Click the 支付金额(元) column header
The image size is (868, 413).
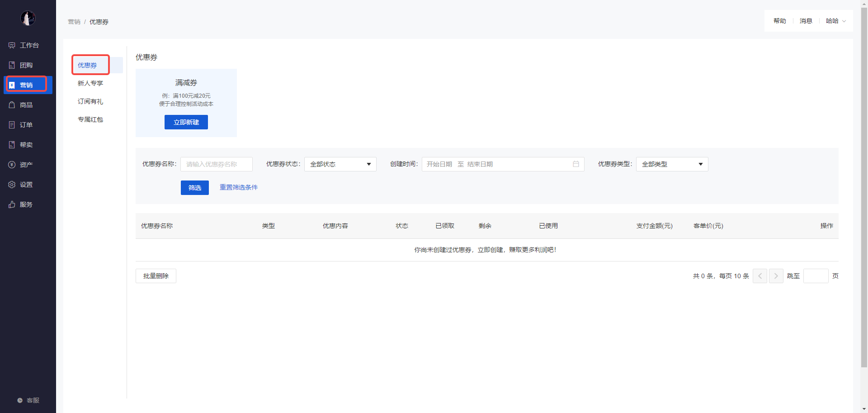coord(655,226)
